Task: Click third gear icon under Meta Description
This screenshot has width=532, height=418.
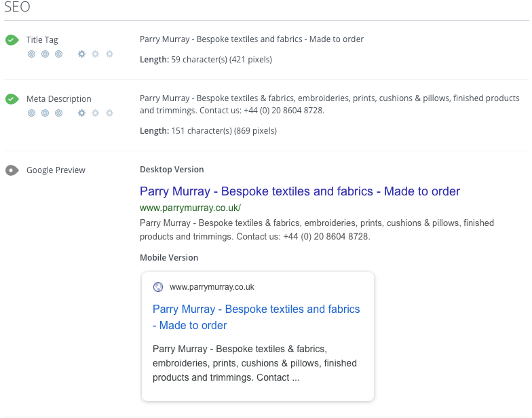Action: point(109,113)
